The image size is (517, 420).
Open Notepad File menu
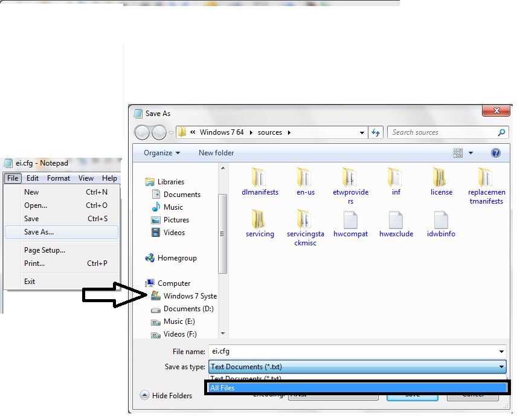coord(13,178)
